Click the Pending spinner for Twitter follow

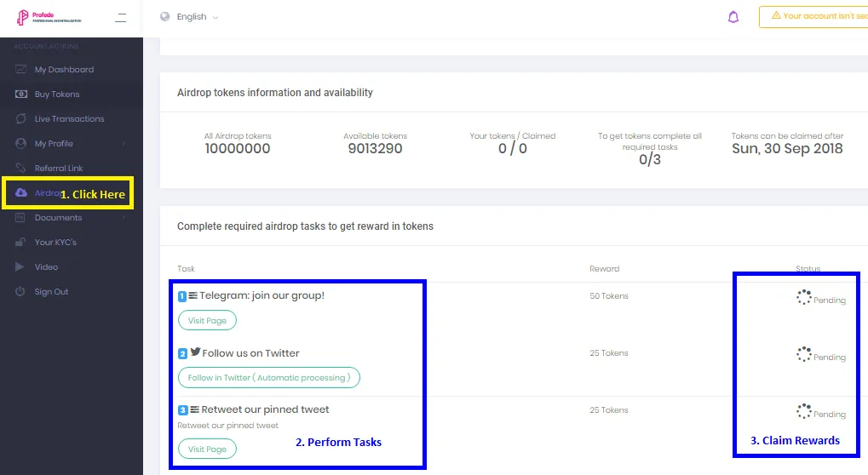pyautogui.click(x=804, y=354)
